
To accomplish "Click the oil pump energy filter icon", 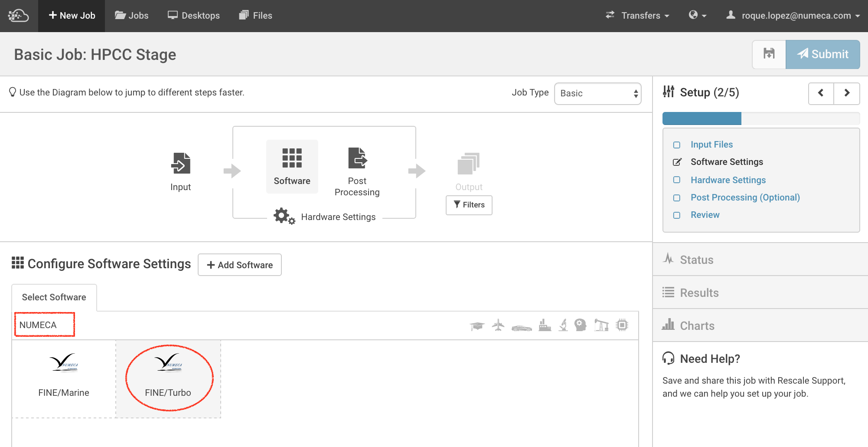I will click(x=601, y=325).
